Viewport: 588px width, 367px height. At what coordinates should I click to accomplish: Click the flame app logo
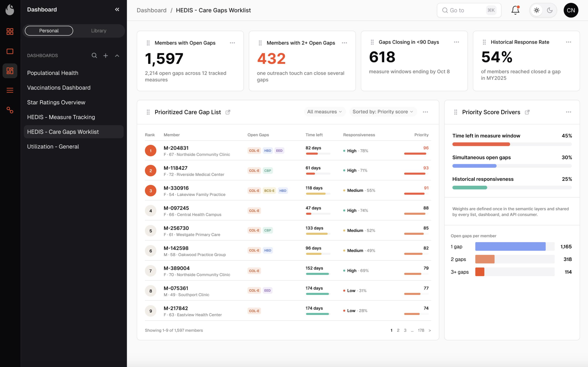point(10,10)
